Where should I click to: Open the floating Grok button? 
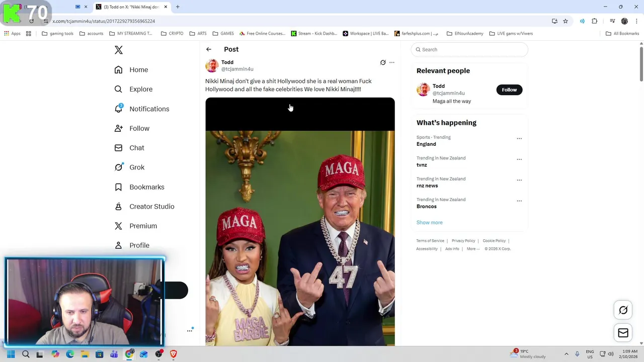(x=623, y=310)
